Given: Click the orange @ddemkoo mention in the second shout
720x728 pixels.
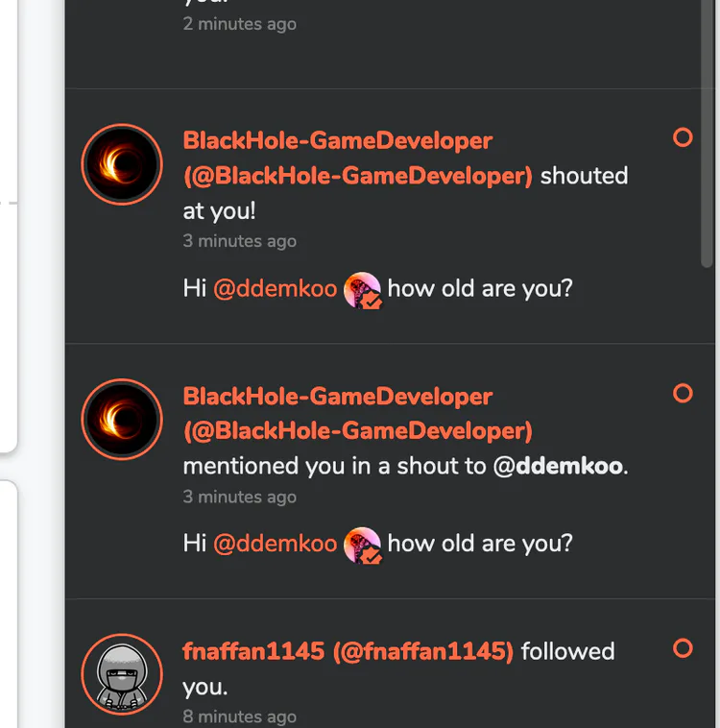Looking at the screenshot, I should point(275,544).
